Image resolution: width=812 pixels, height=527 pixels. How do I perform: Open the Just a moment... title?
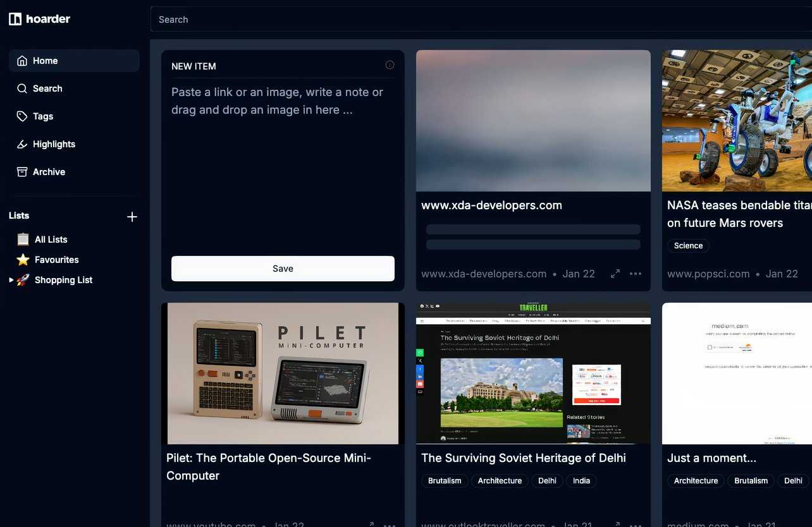(x=711, y=458)
